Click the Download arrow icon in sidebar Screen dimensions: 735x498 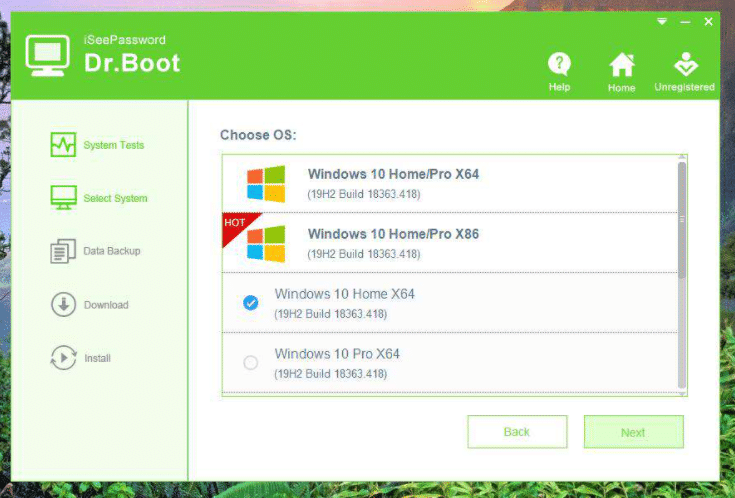click(63, 305)
